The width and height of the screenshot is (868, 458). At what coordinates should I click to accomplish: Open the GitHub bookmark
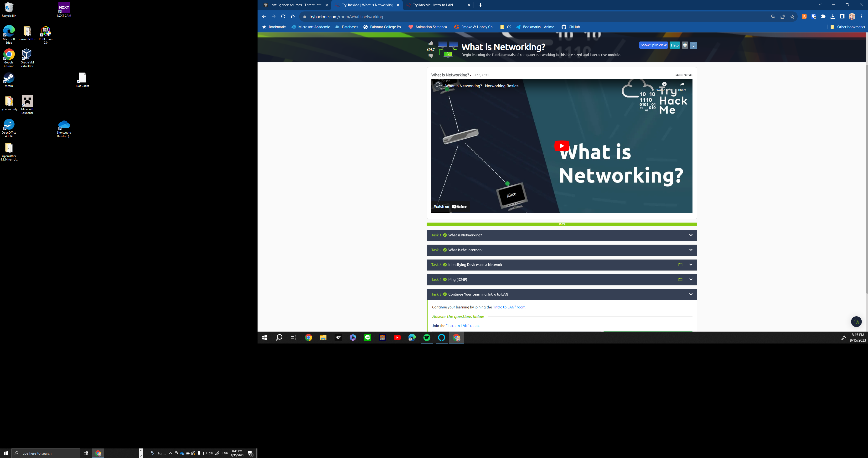tap(570, 27)
